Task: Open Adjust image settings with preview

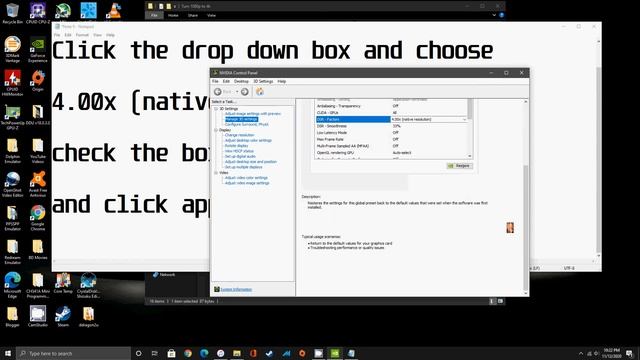Action: tap(253, 114)
